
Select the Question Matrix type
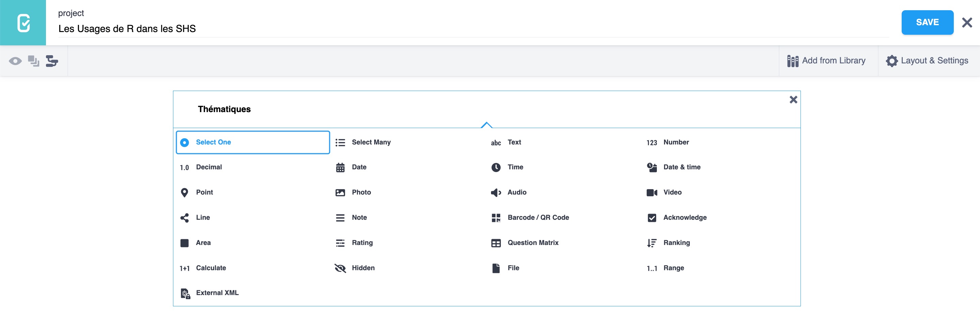tap(533, 243)
